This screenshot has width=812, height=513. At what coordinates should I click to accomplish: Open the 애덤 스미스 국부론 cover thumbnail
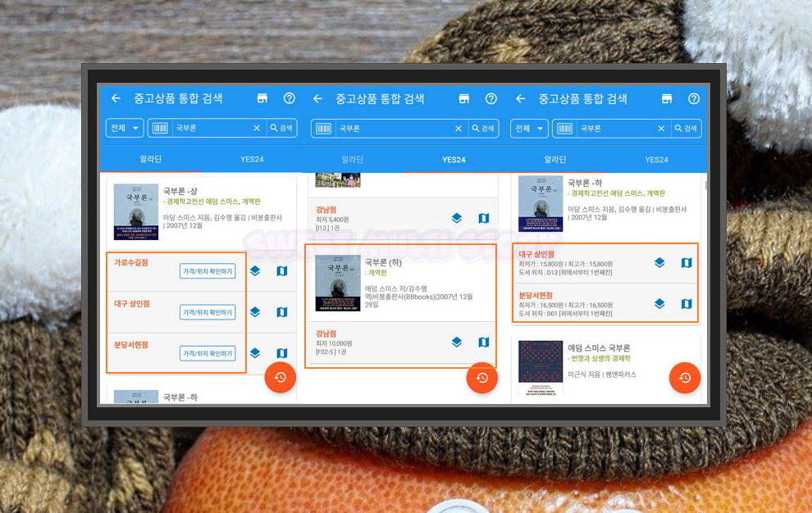(541, 369)
